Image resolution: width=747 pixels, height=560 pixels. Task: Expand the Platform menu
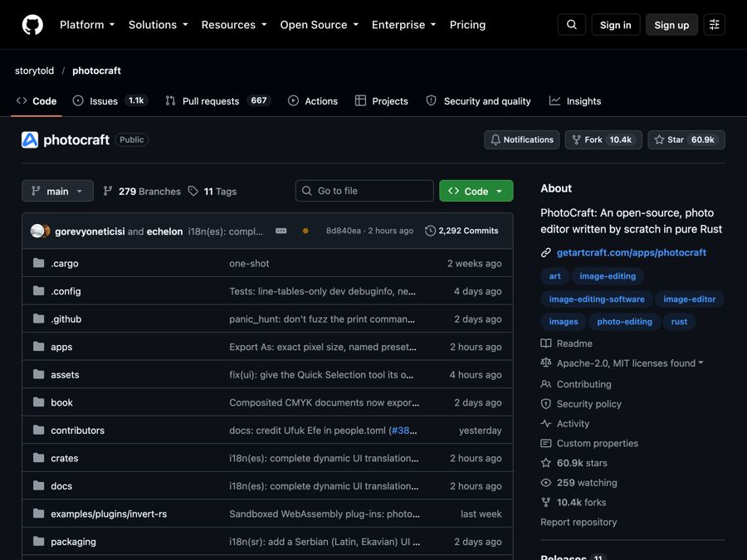pyautogui.click(x=87, y=25)
